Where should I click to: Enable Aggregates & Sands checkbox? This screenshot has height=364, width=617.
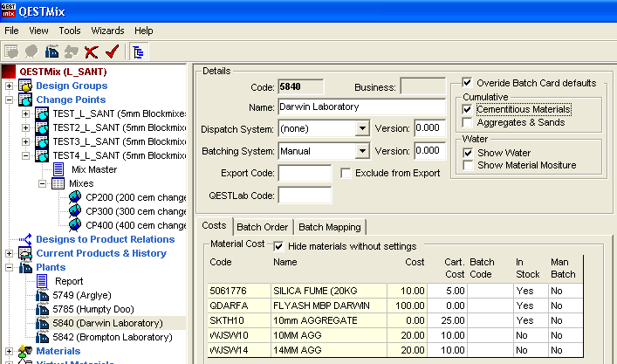click(467, 122)
